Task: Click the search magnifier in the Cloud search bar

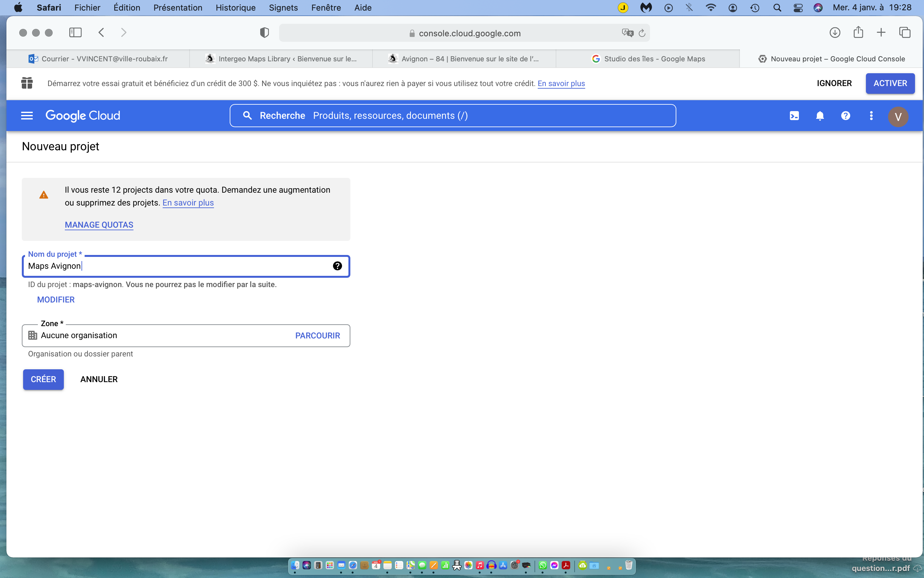Action: click(x=247, y=116)
